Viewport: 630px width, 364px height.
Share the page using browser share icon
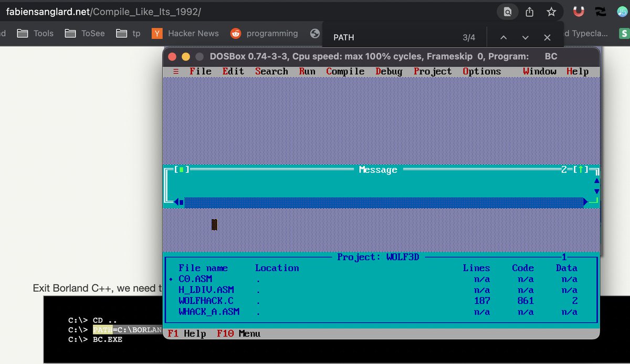click(529, 12)
